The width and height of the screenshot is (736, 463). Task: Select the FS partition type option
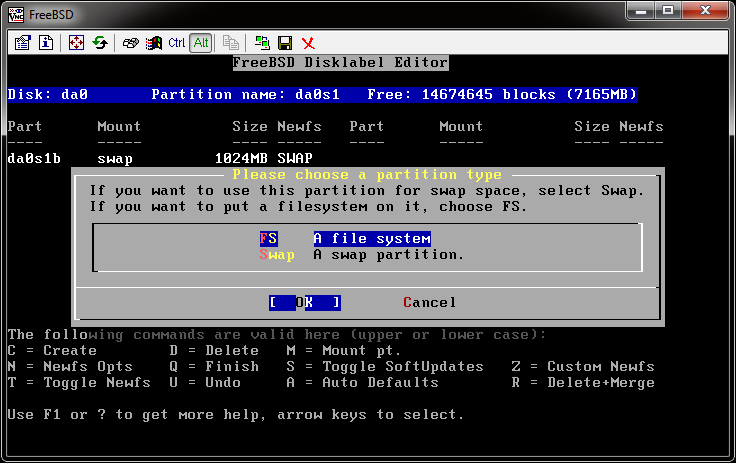(x=268, y=239)
